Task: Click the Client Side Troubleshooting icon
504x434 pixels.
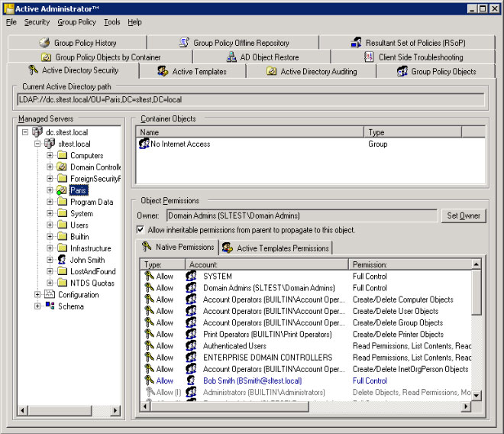Action: [x=369, y=57]
